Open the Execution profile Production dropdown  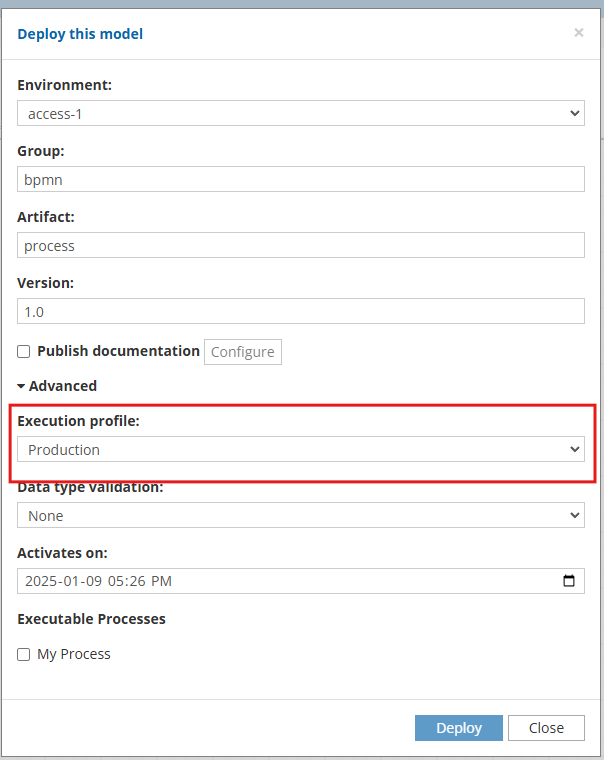pyautogui.click(x=301, y=449)
